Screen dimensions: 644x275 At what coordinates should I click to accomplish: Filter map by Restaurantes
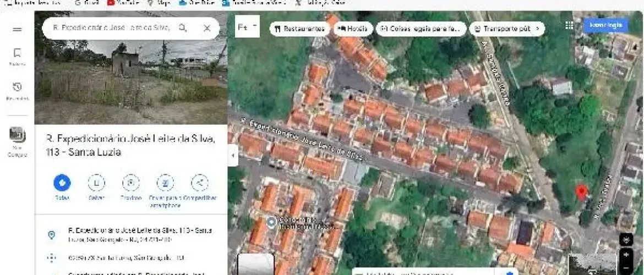click(x=299, y=29)
